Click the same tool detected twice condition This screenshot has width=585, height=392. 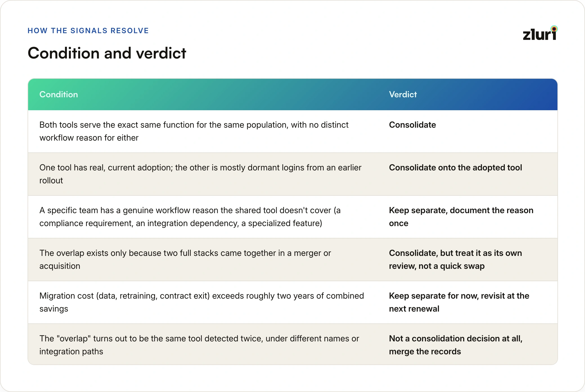click(199, 345)
